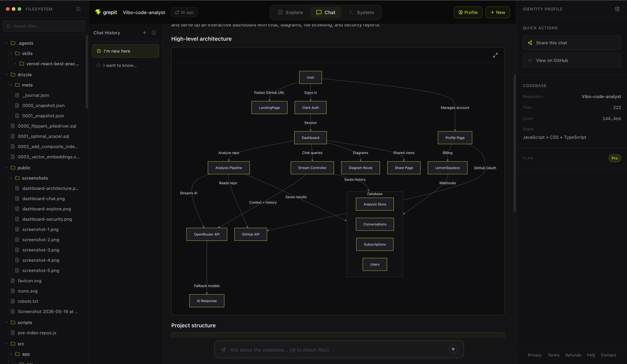
Task: Click the Clerk Auth diagram node
Action: click(310, 107)
